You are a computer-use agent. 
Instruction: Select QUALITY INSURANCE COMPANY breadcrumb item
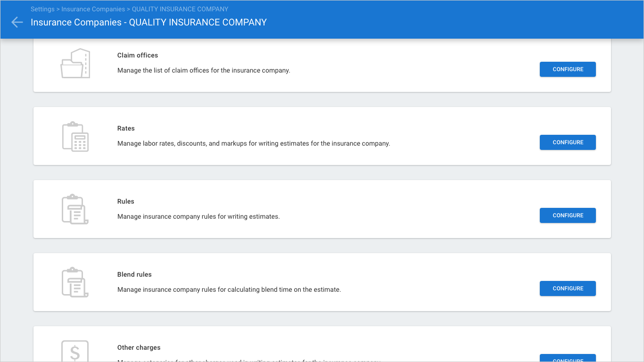pyautogui.click(x=180, y=9)
